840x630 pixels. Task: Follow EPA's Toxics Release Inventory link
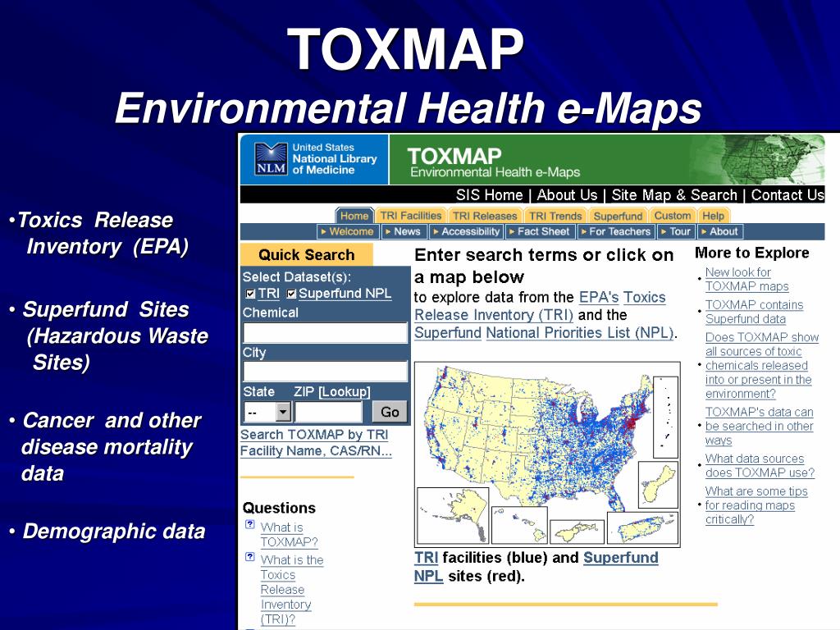tap(540, 306)
